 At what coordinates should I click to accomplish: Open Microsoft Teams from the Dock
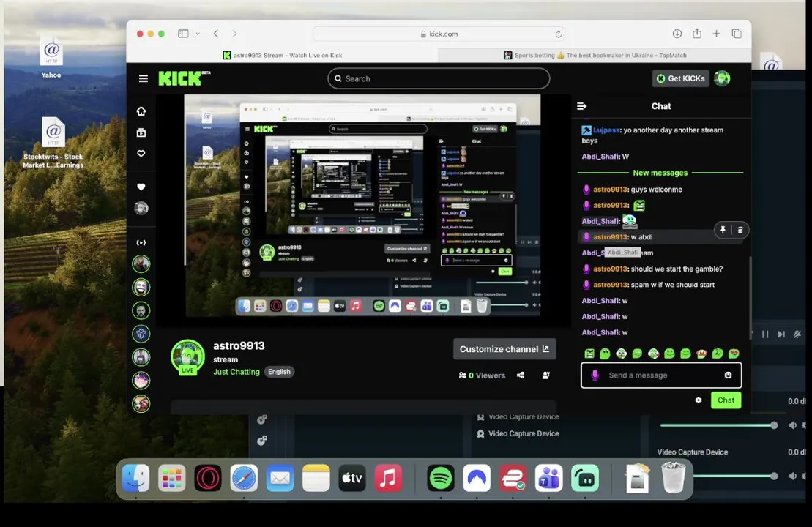[549, 477]
